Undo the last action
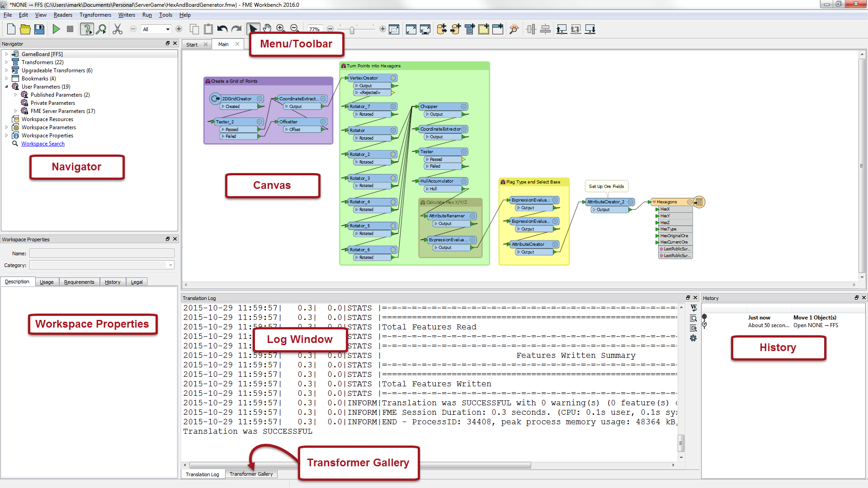Screen dimensions: 868x488 pyautogui.click(x=222, y=29)
